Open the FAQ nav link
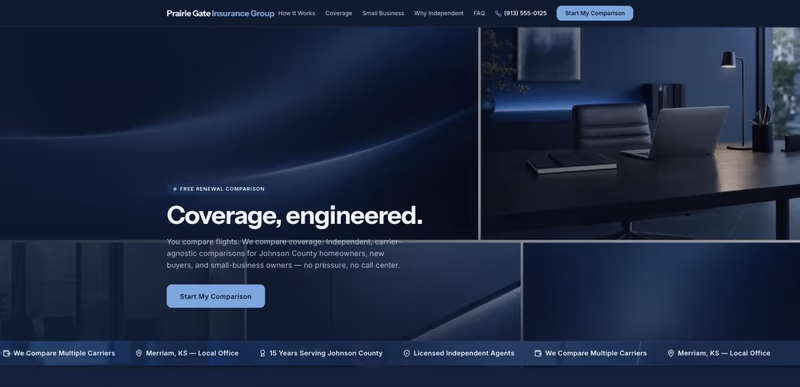 pos(479,13)
